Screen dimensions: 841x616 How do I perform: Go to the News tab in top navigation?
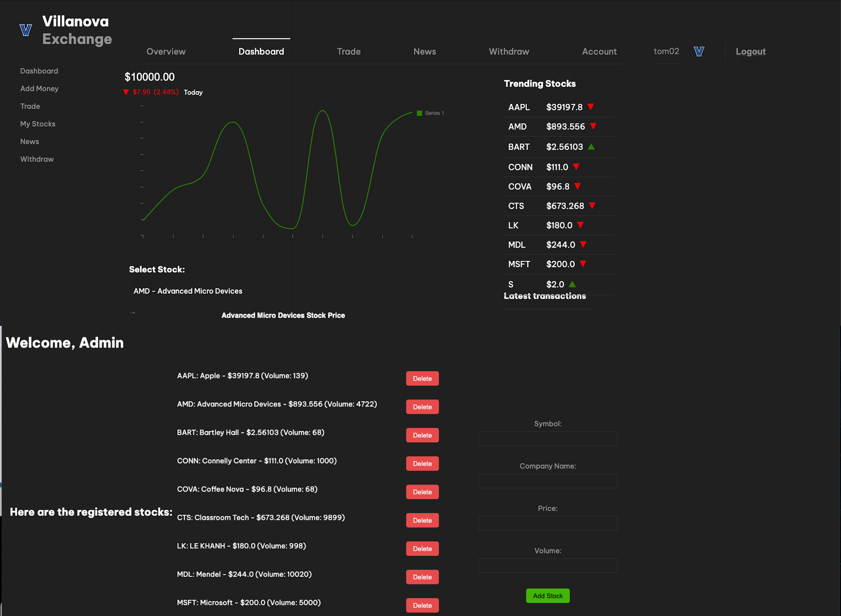[424, 51]
